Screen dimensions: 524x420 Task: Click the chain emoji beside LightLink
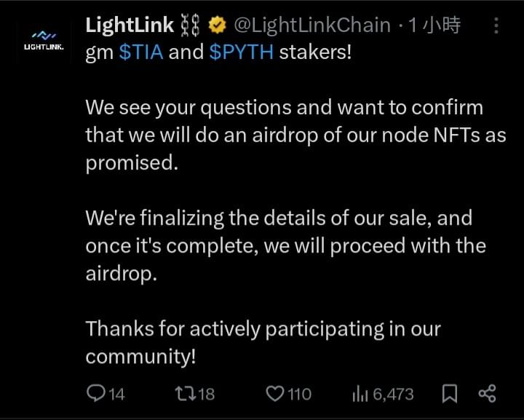(190, 25)
